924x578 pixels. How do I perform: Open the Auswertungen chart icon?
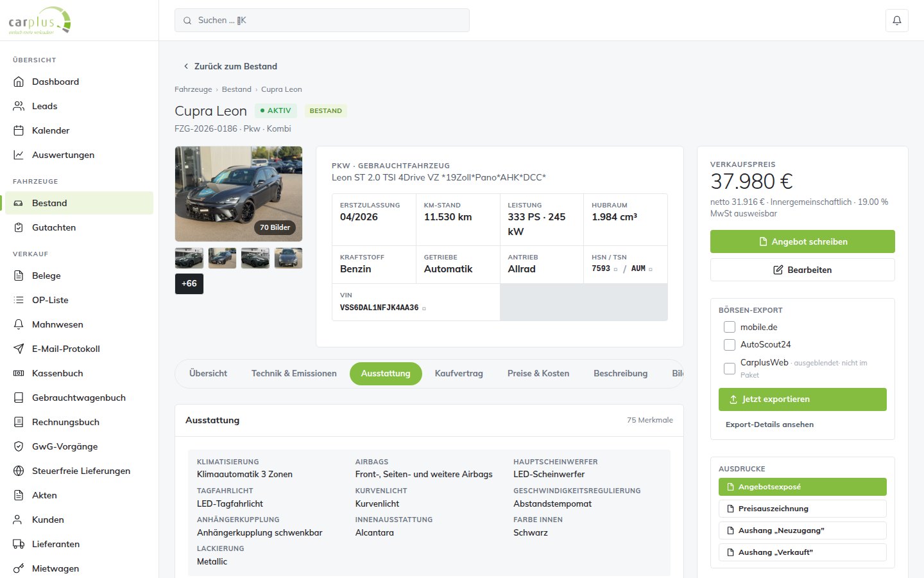(19, 155)
